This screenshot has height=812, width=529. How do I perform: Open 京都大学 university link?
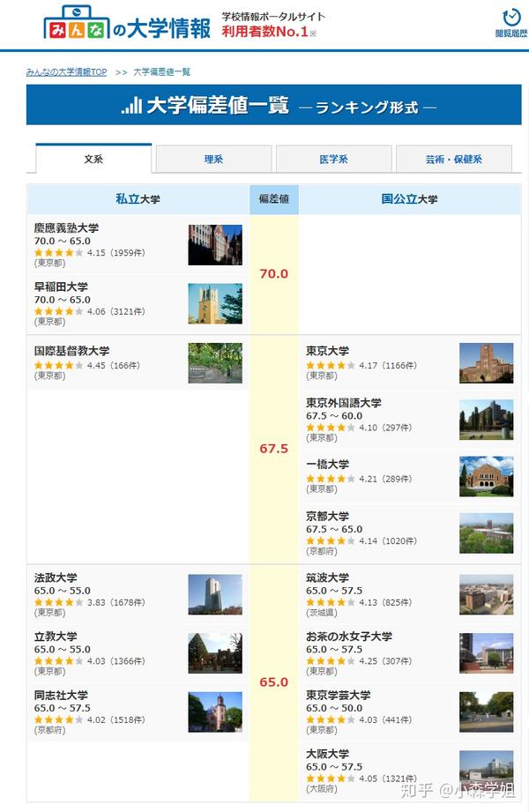(327, 517)
